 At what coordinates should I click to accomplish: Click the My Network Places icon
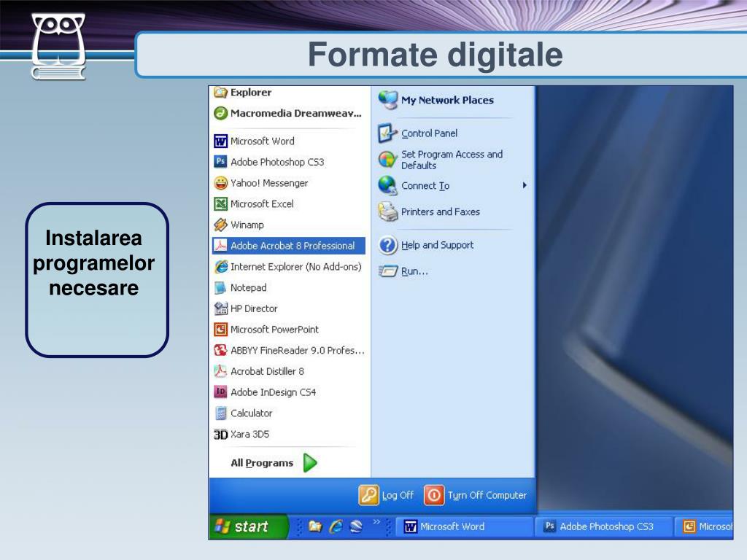click(387, 100)
